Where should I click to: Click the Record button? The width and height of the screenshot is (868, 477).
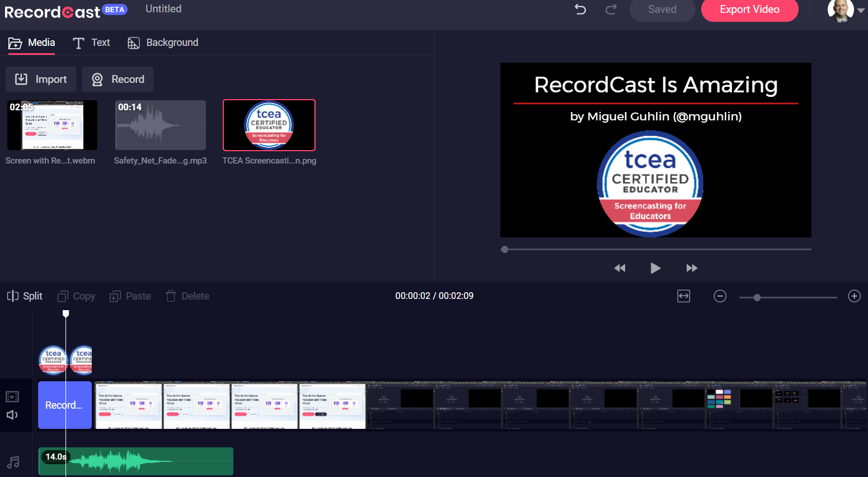118,79
